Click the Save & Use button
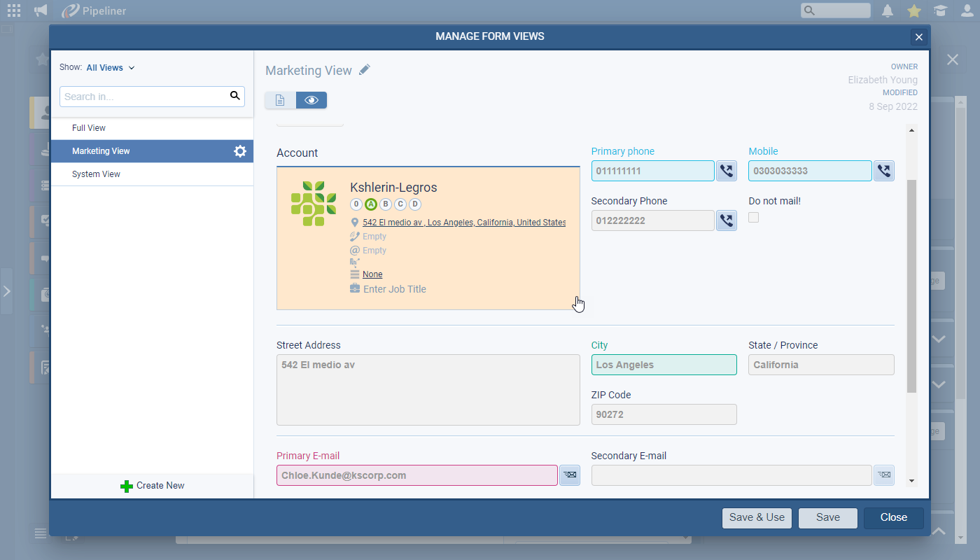 [757, 517]
